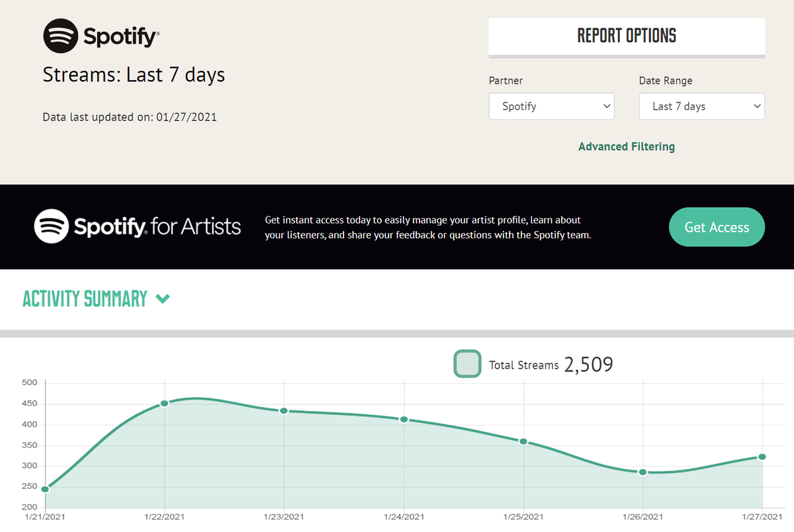Toggle the Total Streams legend checkbox
Viewport: 794px width, 532px height.
tap(467, 365)
